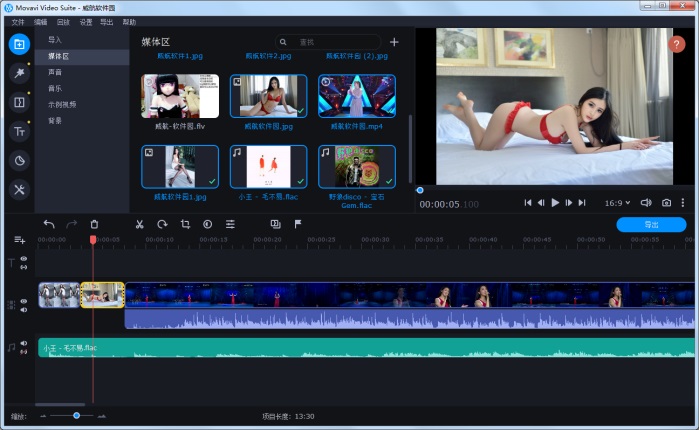Mute the audio track with flac clip
The width and height of the screenshot is (699, 430).
(24, 344)
